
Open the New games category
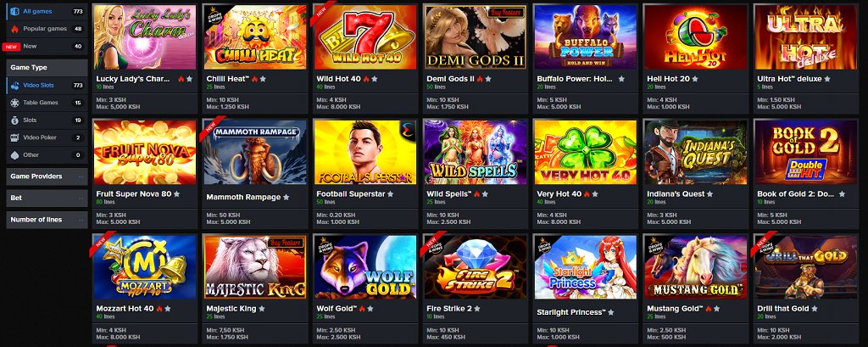pos(47,47)
